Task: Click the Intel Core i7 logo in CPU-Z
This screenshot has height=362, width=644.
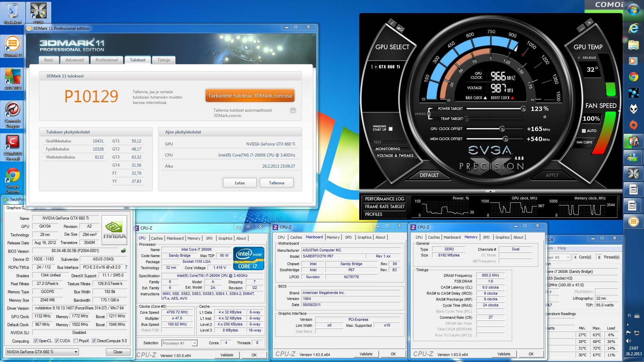Action: (249, 258)
